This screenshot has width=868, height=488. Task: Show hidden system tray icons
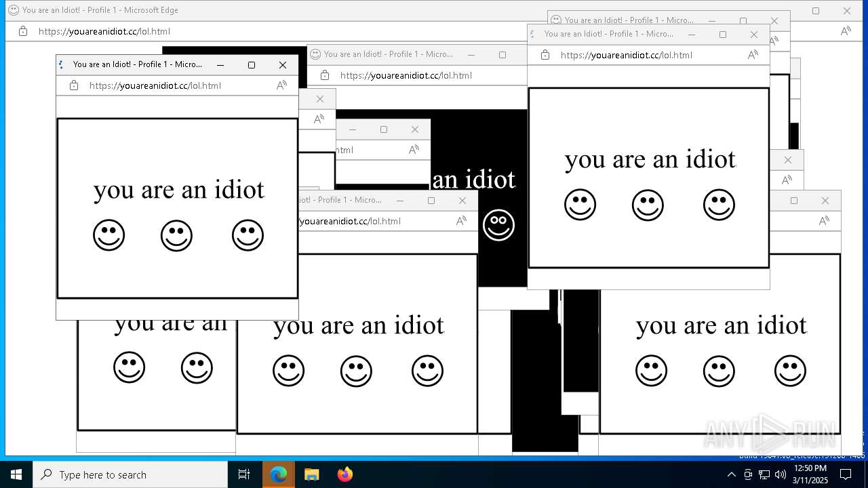tap(731, 474)
